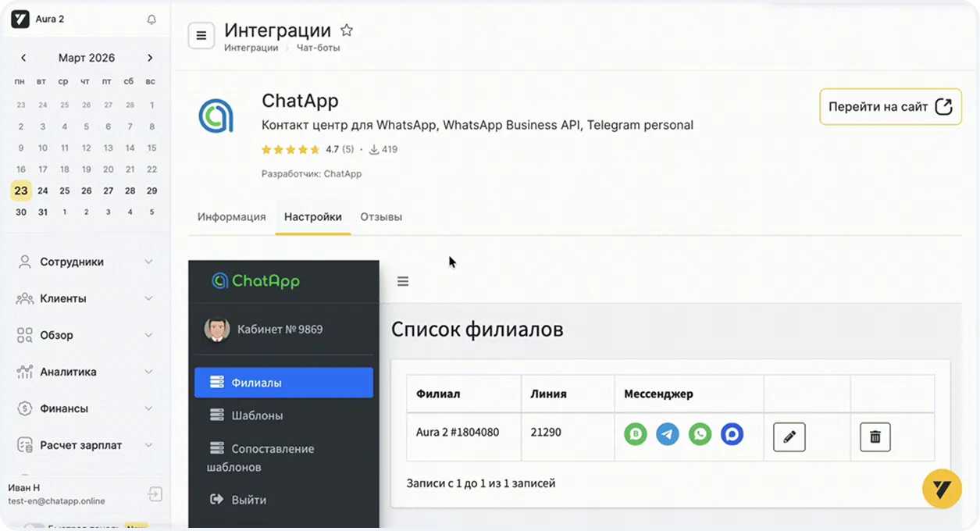Click the Аналитика chart icon
The height and width of the screenshot is (531, 980).
(25, 372)
